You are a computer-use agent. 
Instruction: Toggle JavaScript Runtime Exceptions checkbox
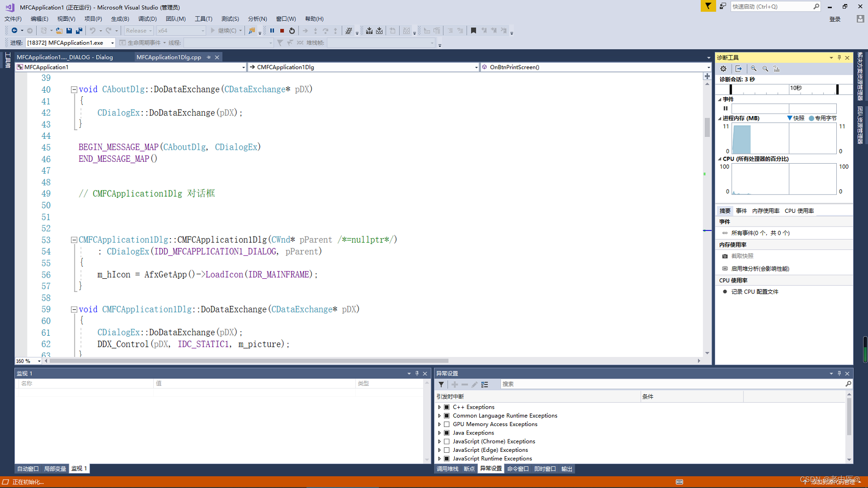point(447,459)
